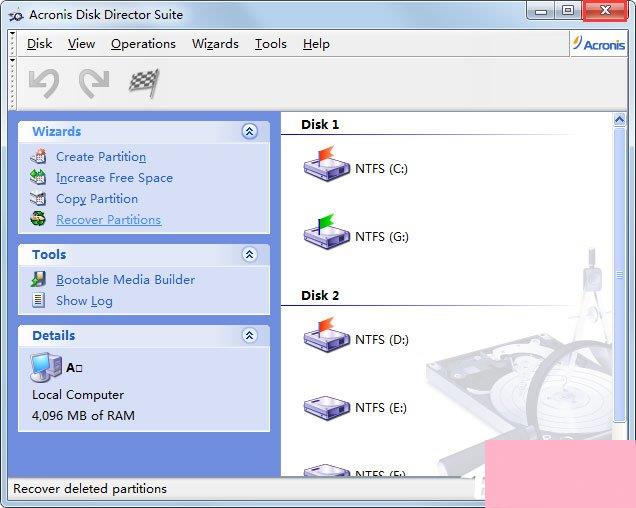Click the Increase Free Space icon
Viewport: 636px width, 508px height.
(38, 177)
